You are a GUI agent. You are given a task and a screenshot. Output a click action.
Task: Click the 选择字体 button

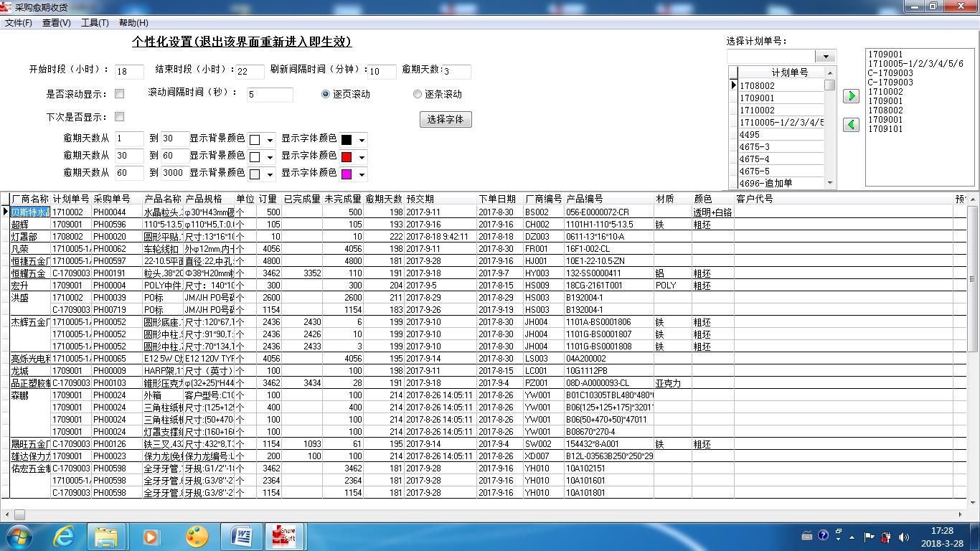click(x=446, y=119)
